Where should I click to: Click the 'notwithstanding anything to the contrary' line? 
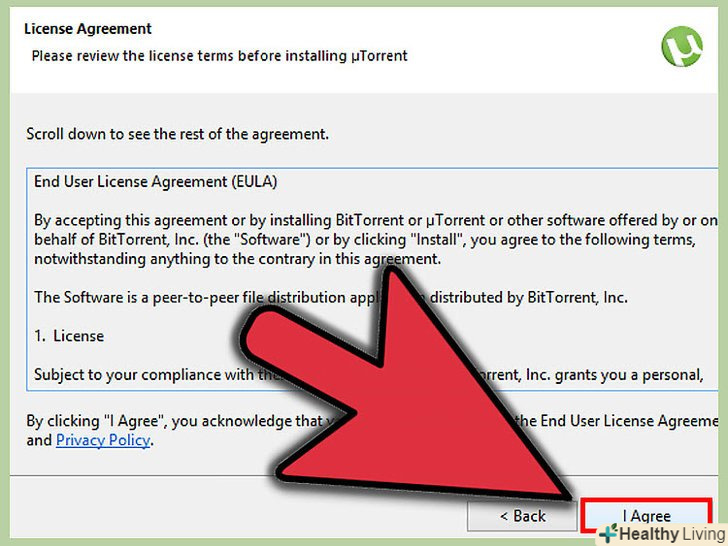237,259
